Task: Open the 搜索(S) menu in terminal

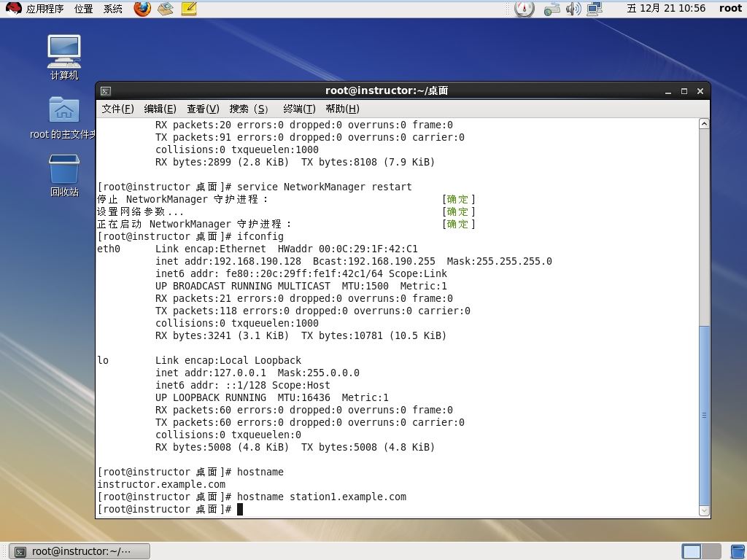Action: pos(249,109)
